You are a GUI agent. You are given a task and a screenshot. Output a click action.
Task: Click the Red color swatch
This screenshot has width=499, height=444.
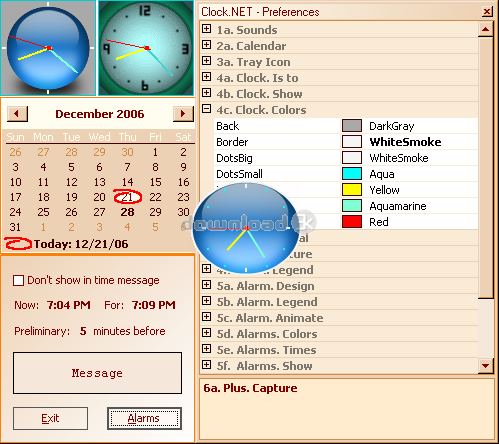(352, 222)
